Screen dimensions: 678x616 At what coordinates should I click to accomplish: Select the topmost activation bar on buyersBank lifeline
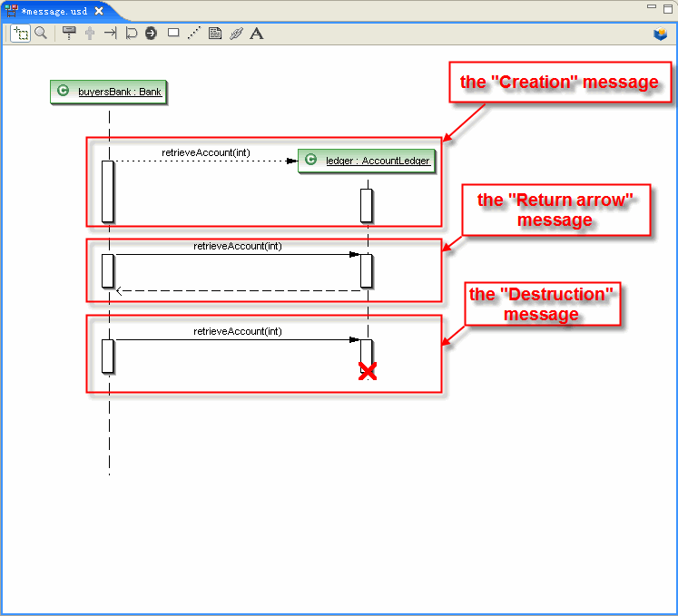108,191
